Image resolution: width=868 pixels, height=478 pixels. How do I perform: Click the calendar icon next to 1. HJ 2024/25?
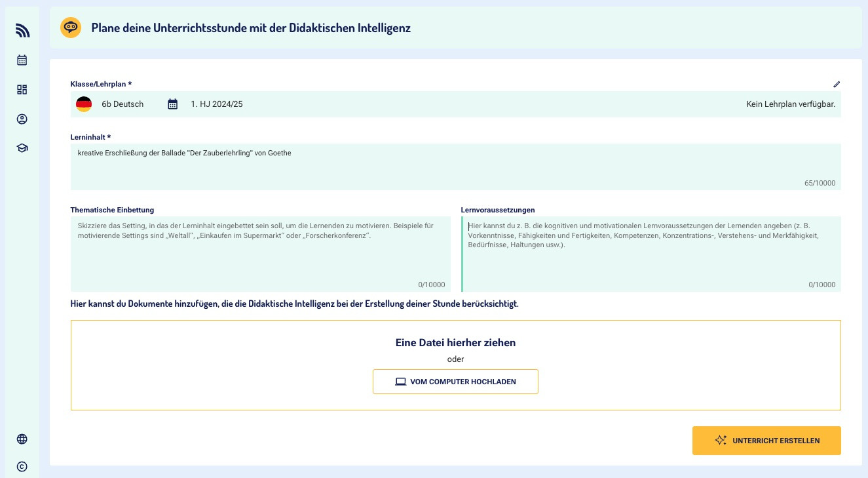click(x=173, y=104)
